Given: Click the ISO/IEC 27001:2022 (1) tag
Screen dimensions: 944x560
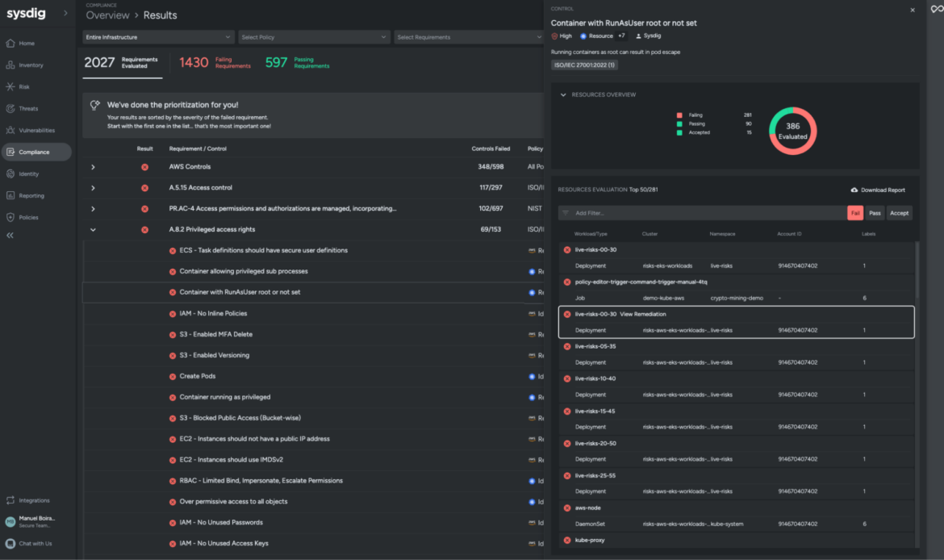Looking at the screenshot, I should (x=584, y=65).
